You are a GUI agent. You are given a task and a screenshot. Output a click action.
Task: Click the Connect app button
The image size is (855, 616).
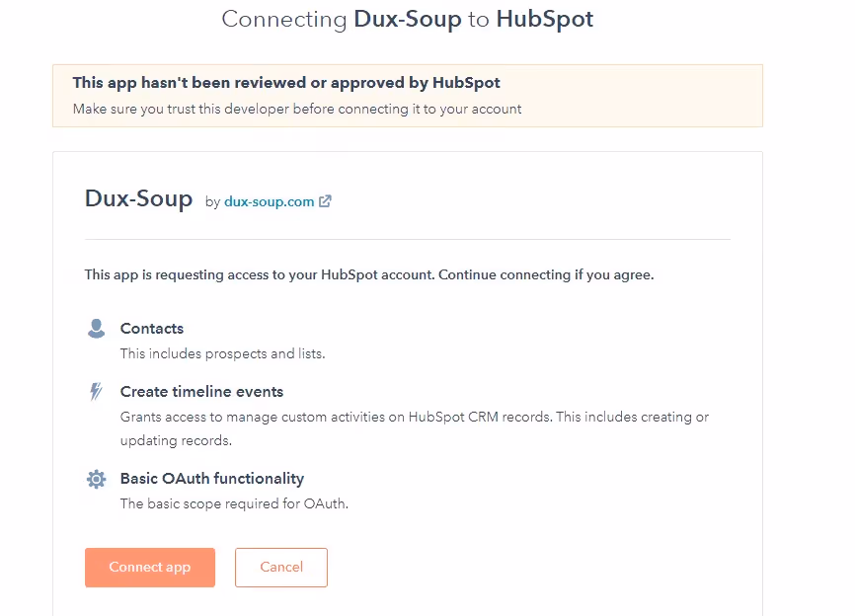click(x=150, y=568)
